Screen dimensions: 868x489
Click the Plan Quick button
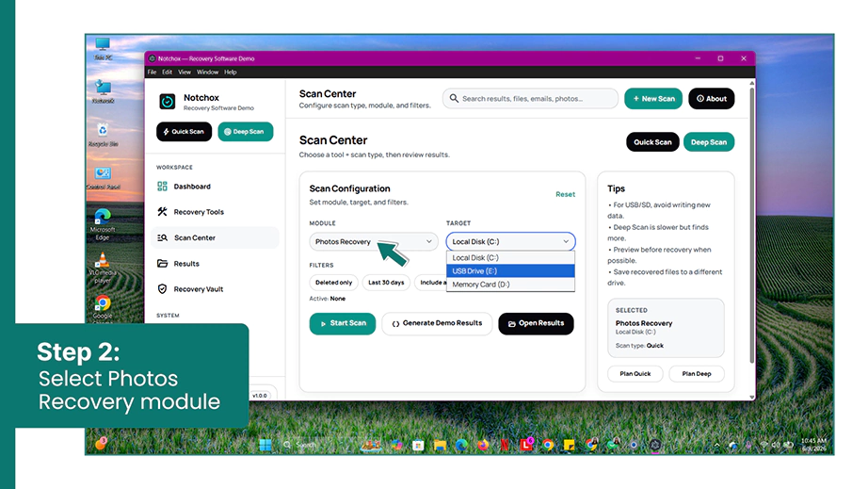tap(635, 374)
